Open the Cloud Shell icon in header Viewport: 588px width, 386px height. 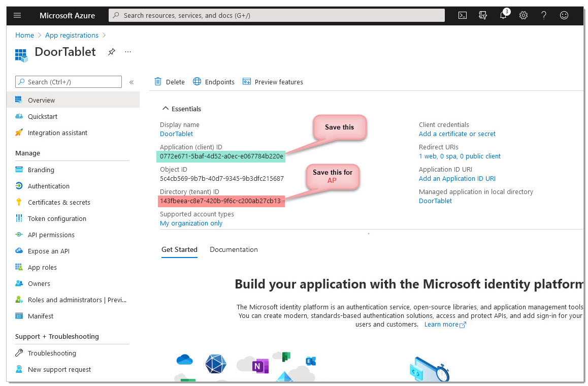click(x=463, y=15)
